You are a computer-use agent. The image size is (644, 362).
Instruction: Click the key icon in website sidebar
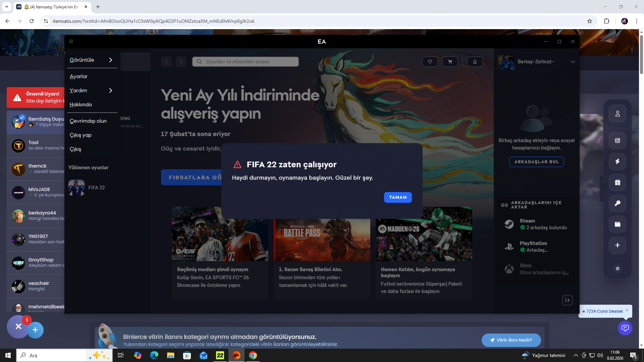tap(618, 203)
